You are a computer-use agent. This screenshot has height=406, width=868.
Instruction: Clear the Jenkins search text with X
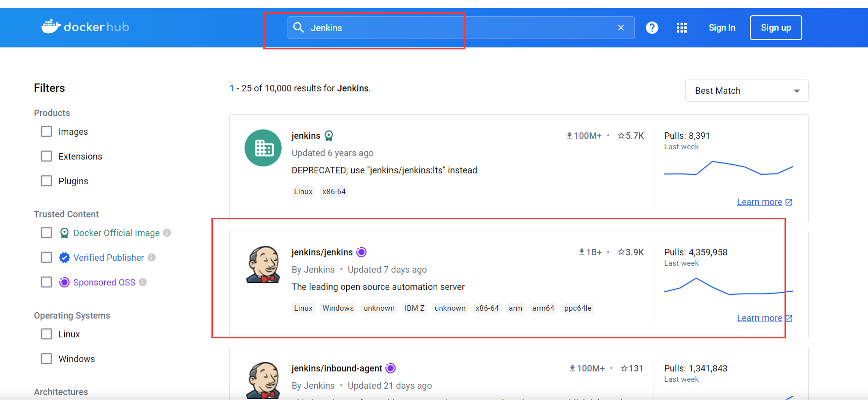pos(621,28)
